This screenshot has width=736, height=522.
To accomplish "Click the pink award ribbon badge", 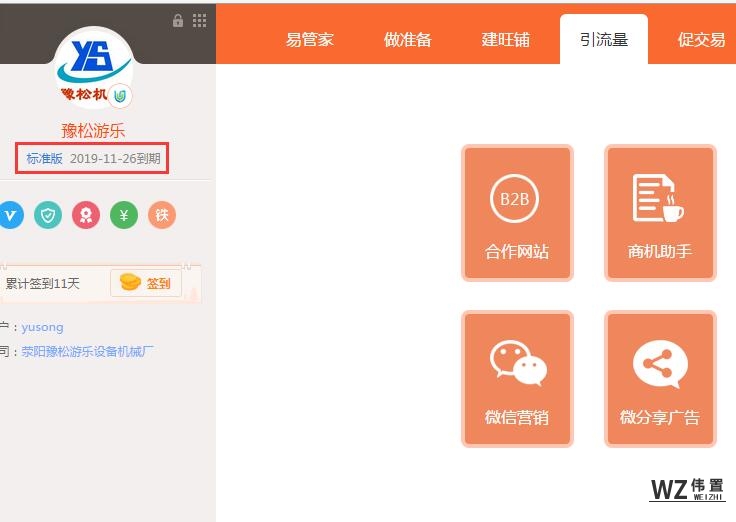I will [x=86, y=215].
